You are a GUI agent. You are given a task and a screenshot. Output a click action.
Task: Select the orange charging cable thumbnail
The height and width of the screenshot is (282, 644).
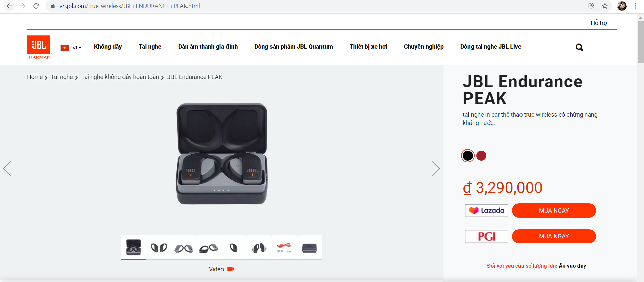point(284,248)
